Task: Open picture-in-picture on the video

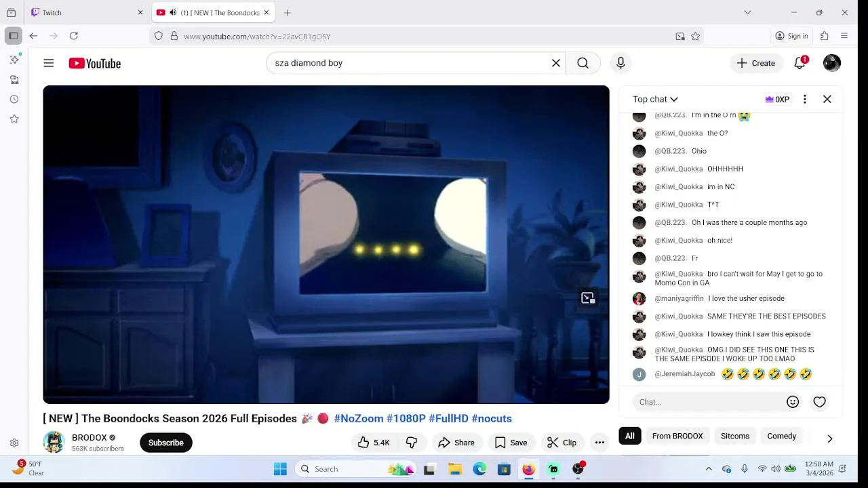Action: tap(588, 298)
